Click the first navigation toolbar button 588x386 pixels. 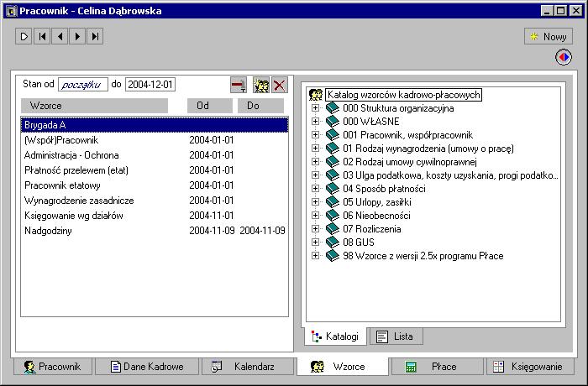(24, 36)
